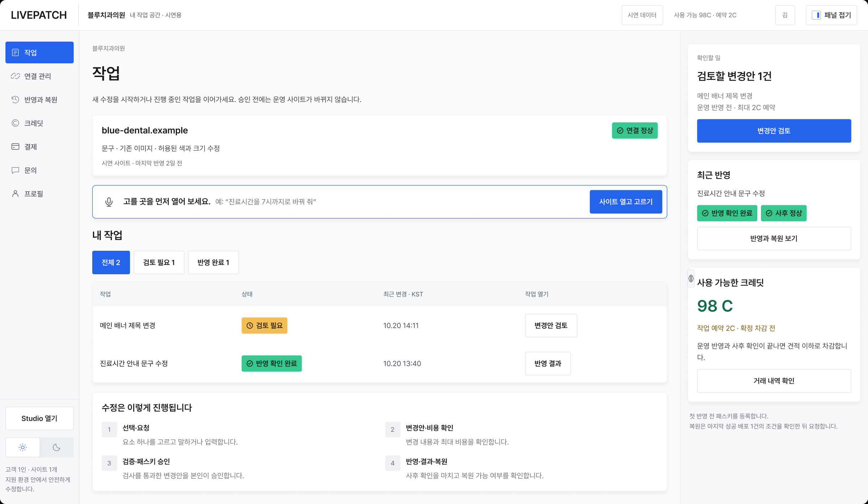Screen dimensions: 868x504
Task: Click the 프로필 person icon
Action: [x=15, y=194]
